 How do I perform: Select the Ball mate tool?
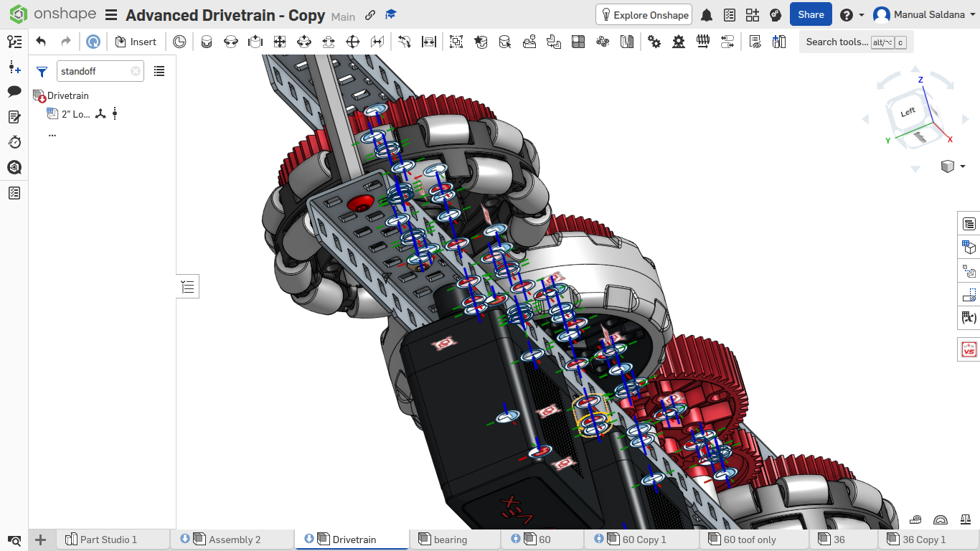(353, 42)
